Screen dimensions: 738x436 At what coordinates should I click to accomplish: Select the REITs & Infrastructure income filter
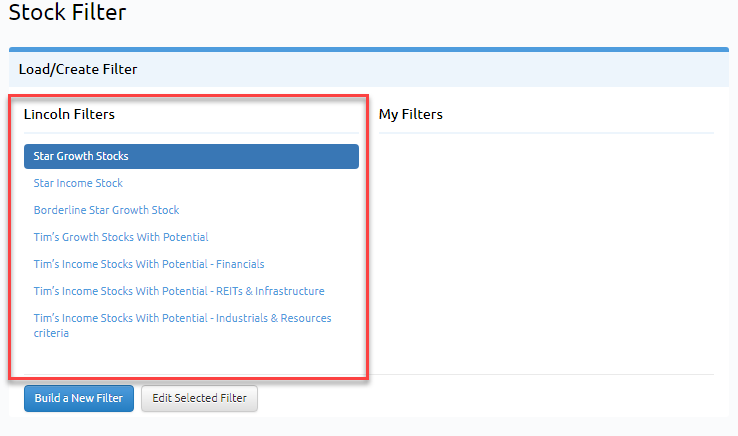click(179, 291)
